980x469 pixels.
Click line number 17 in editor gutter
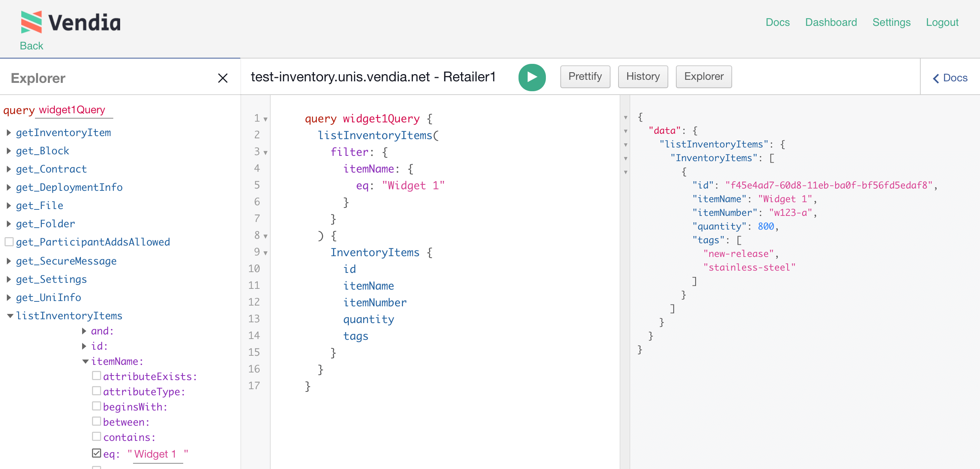pos(254,386)
